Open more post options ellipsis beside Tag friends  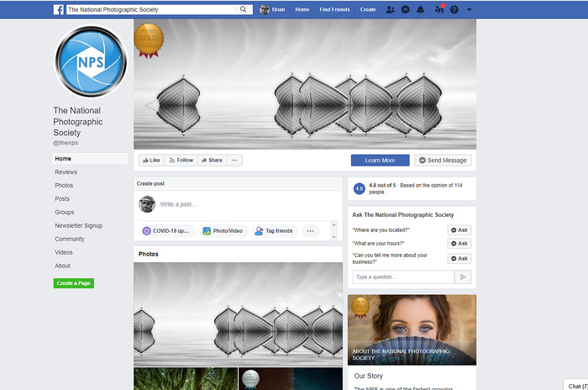pos(311,231)
